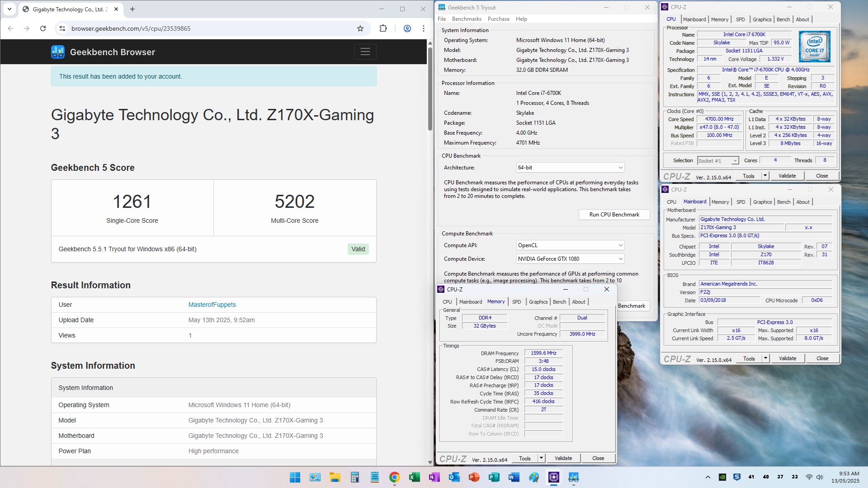Open About tab in top CPU-Z window
The height and width of the screenshot is (488, 868).
coord(802,19)
